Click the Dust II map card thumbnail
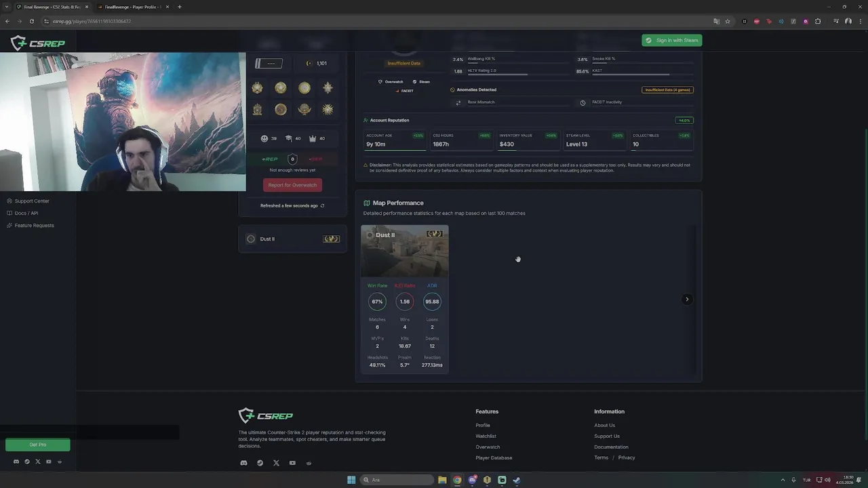Image resolution: width=868 pixels, height=488 pixels. click(405, 251)
